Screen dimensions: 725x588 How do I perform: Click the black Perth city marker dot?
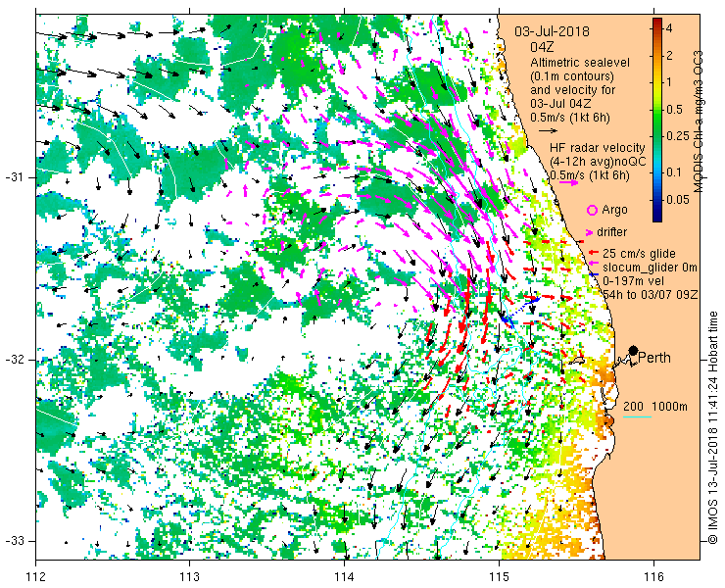(x=634, y=350)
